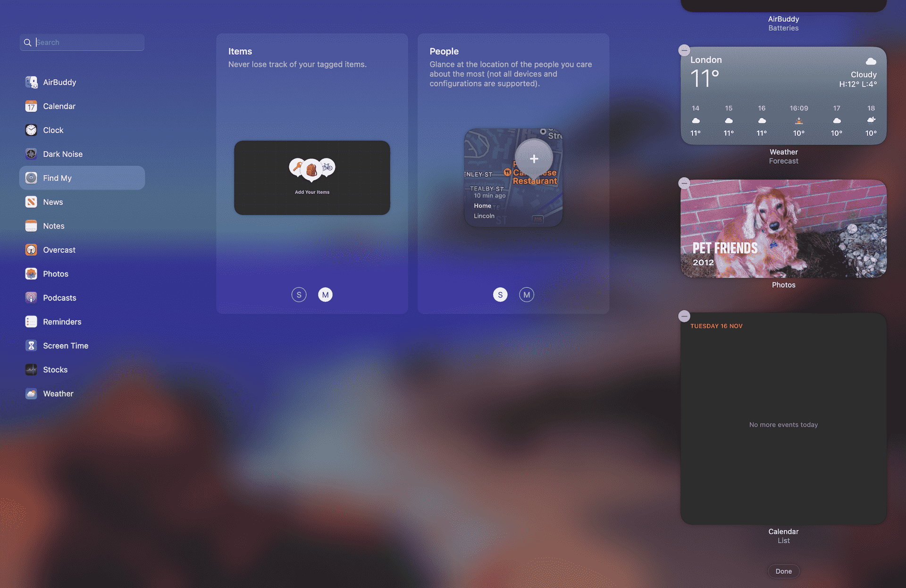Open Dark Noise app
Screen dimensions: 906x588
[x=62, y=153]
